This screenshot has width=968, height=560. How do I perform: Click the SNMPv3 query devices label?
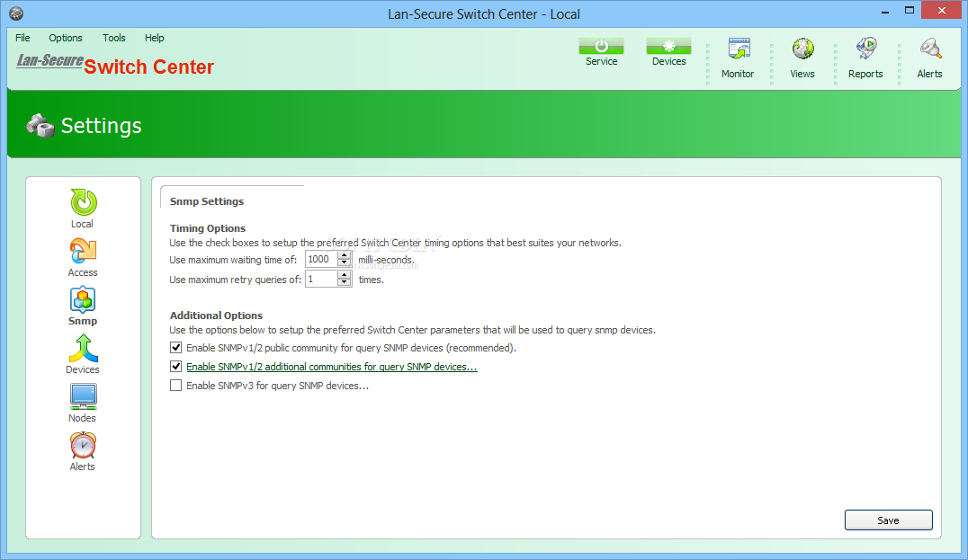[278, 386]
